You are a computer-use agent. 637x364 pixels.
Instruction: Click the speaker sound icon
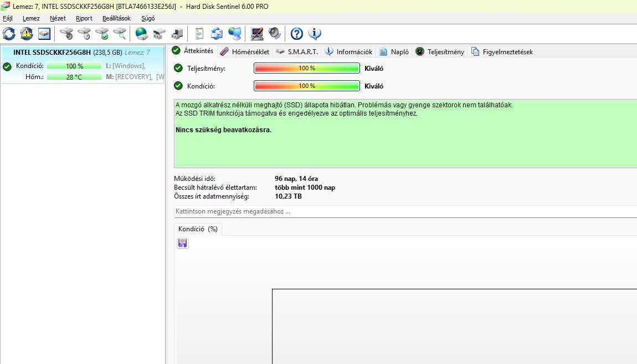[275, 34]
